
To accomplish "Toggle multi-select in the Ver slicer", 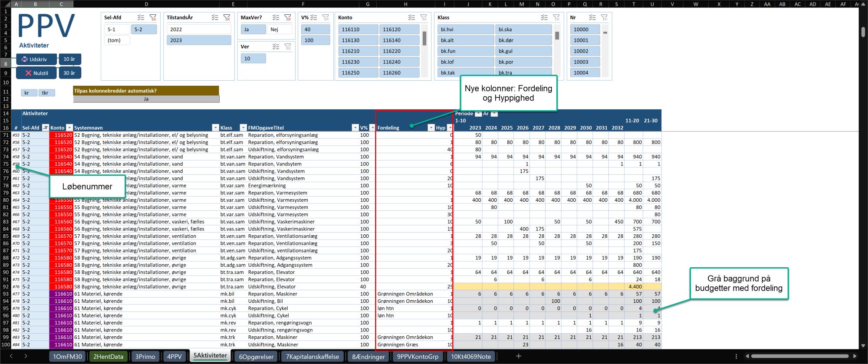I will tap(276, 46).
